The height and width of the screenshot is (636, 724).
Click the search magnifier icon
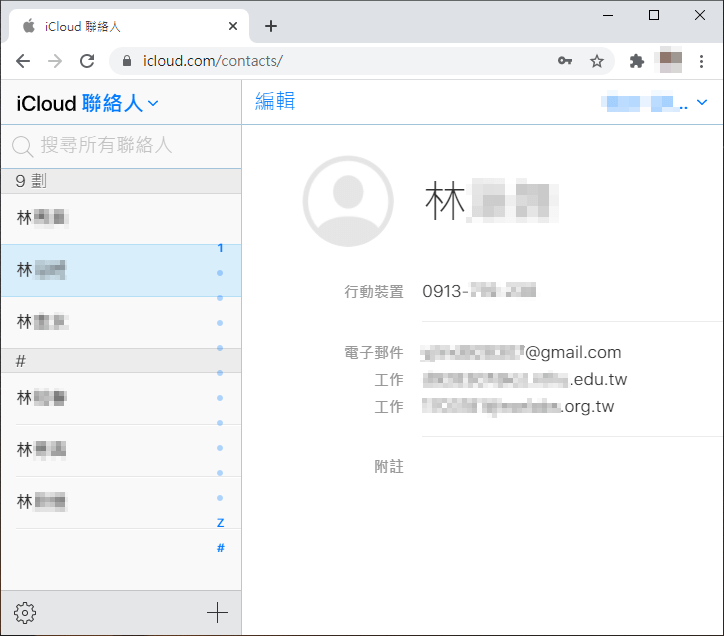[22, 146]
